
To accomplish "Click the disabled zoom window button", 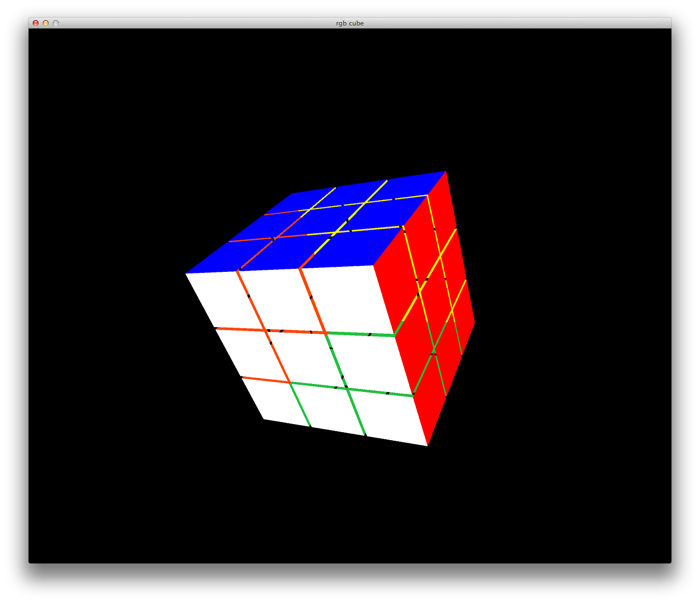I will [56, 23].
